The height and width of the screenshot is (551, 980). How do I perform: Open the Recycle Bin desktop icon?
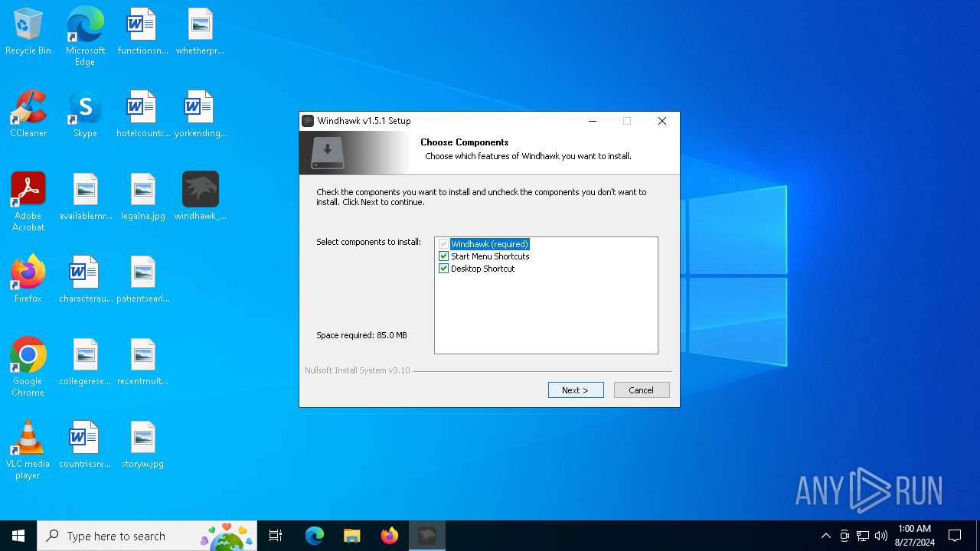tap(28, 32)
